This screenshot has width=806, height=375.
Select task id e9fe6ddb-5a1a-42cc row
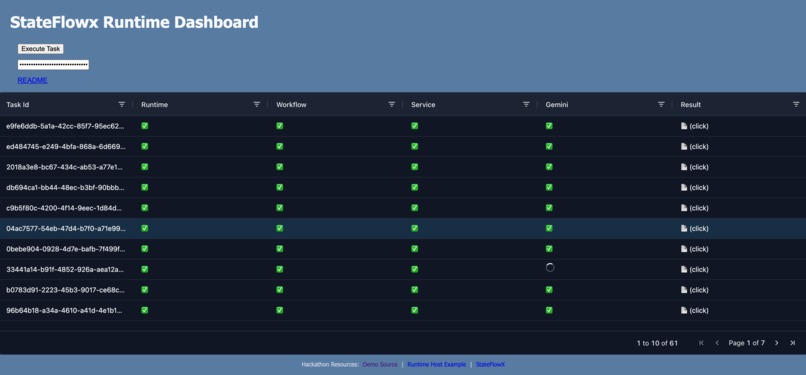403,126
